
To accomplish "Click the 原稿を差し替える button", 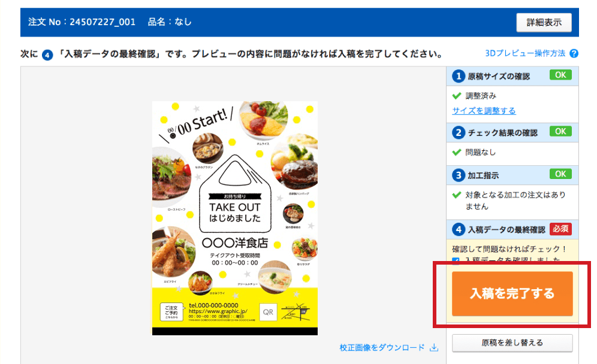I will [512, 342].
